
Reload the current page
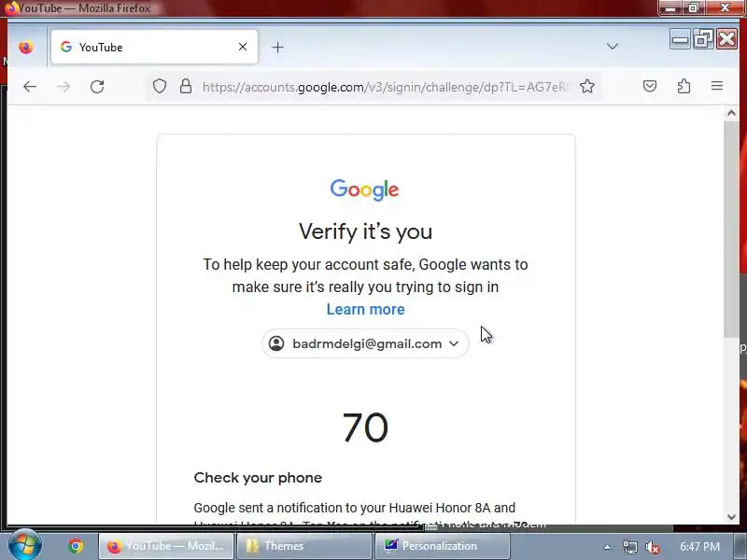[97, 87]
